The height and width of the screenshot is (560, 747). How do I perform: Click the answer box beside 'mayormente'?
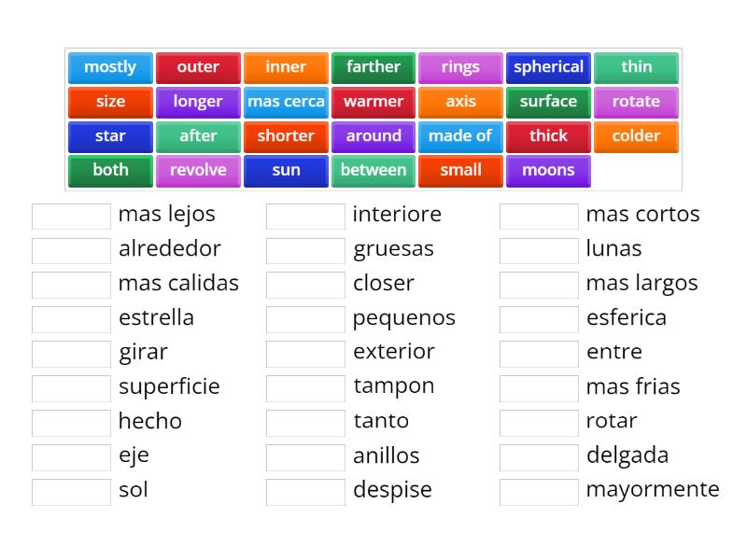point(539,491)
